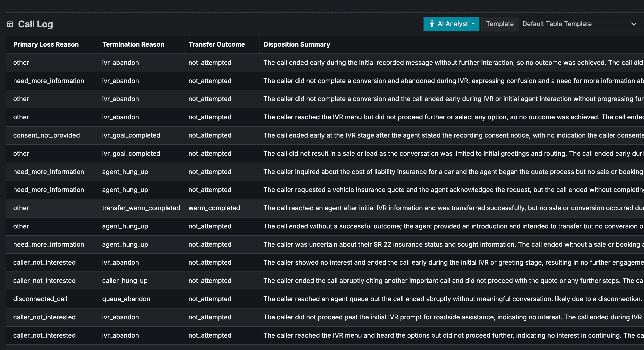The width and height of the screenshot is (644, 350).
Task: Expand the Default Table Template dropdown
Action: (580, 24)
